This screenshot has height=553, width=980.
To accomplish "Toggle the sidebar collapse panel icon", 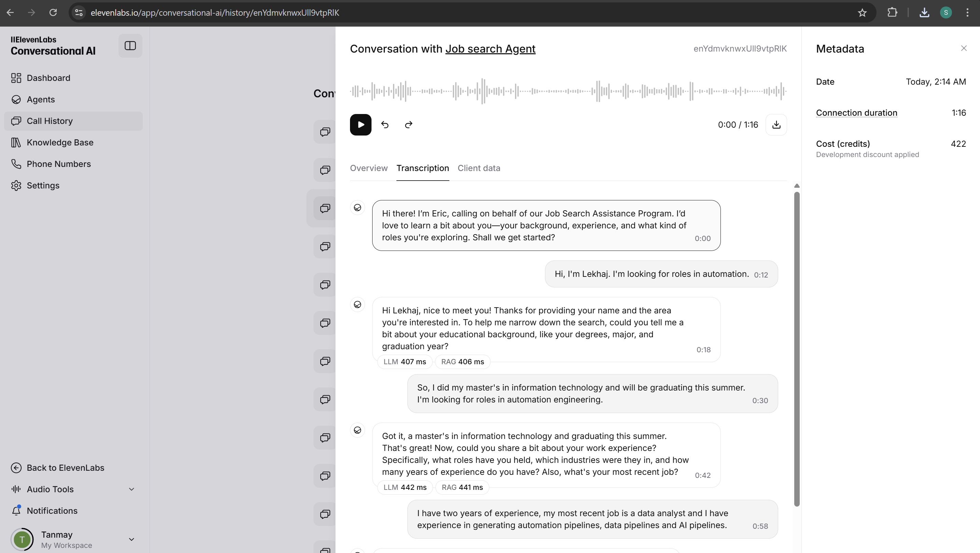I will coord(130,46).
